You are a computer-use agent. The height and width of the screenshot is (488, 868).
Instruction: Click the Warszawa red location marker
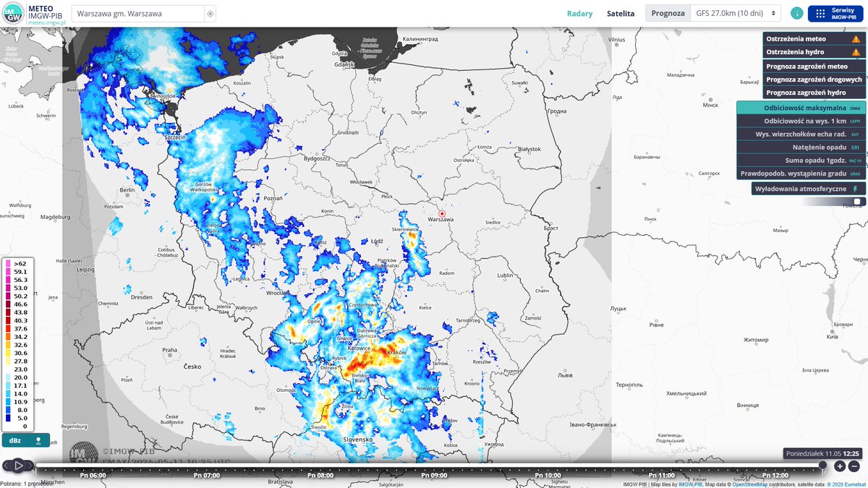point(442,213)
